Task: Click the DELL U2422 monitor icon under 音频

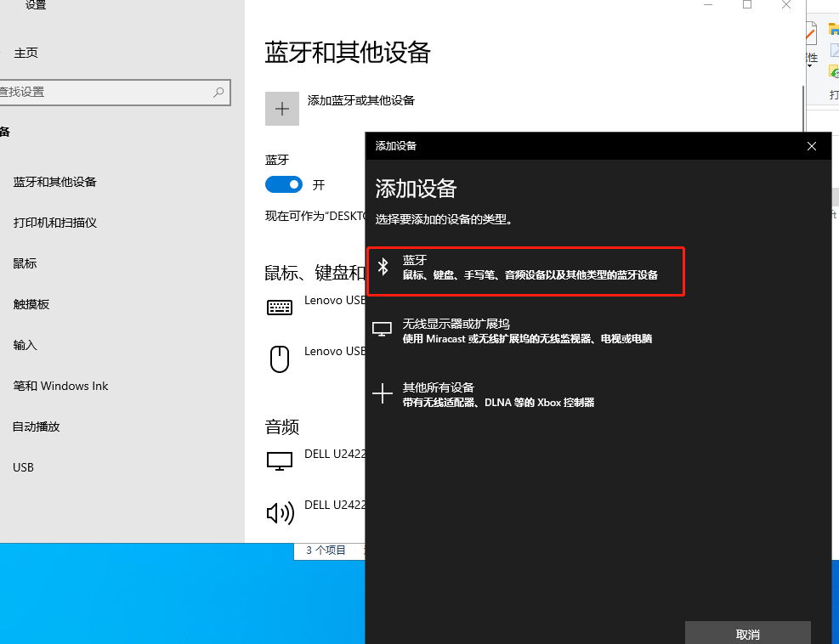Action: [x=281, y=461]
